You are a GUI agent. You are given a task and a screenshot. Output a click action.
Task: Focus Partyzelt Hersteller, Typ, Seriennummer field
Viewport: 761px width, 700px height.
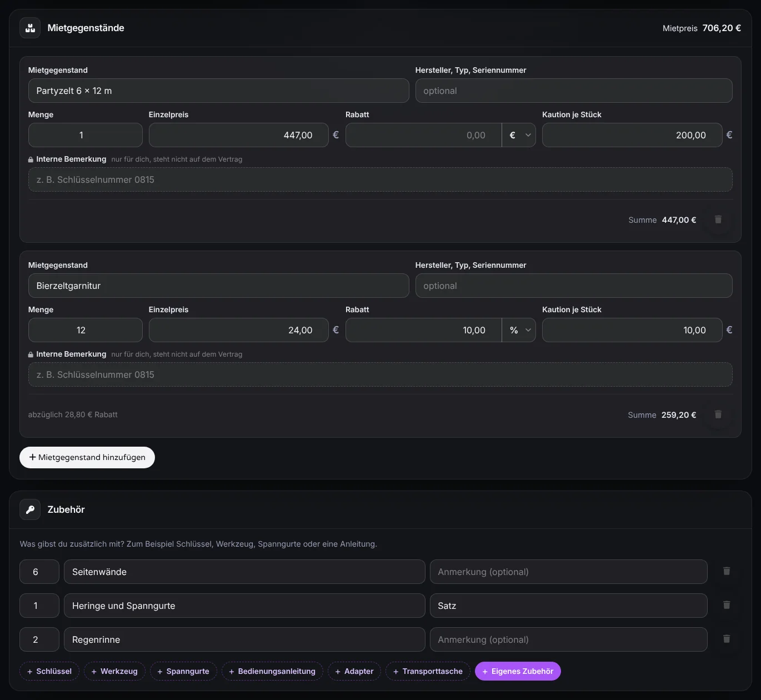pos(574,91)
